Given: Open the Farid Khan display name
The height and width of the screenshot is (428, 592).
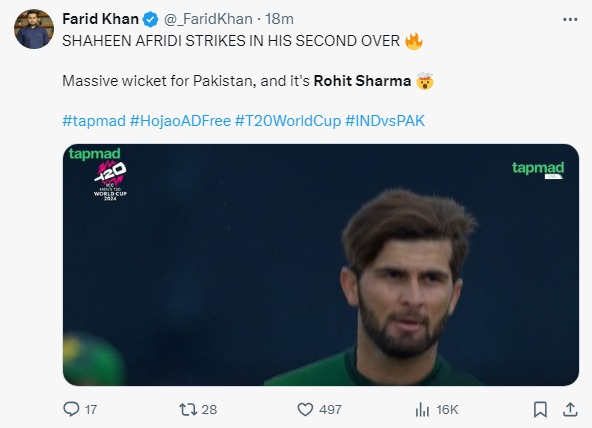Looking at the screenshot, I should (x=100, y=19).
